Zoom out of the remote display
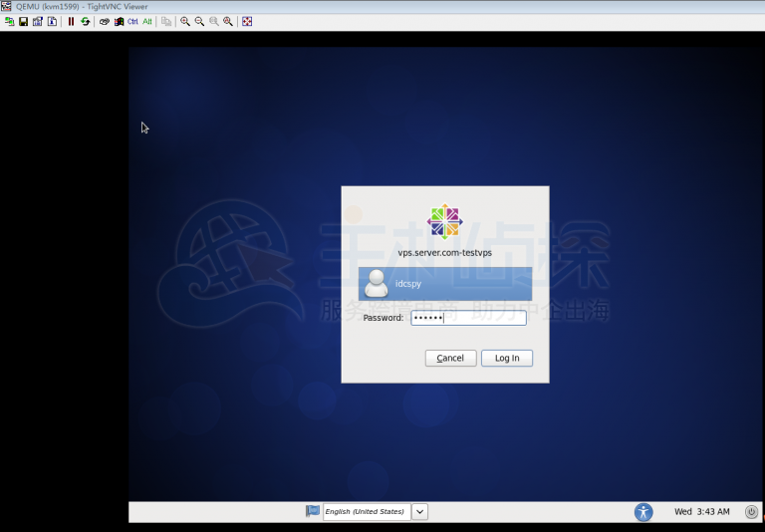This screenshot has height=532, width=765. coord(199,21)
